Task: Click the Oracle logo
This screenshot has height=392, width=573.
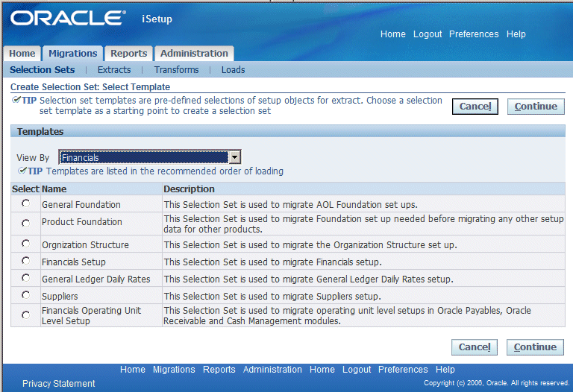Action: pyautogui.click(x=69, y=18)
